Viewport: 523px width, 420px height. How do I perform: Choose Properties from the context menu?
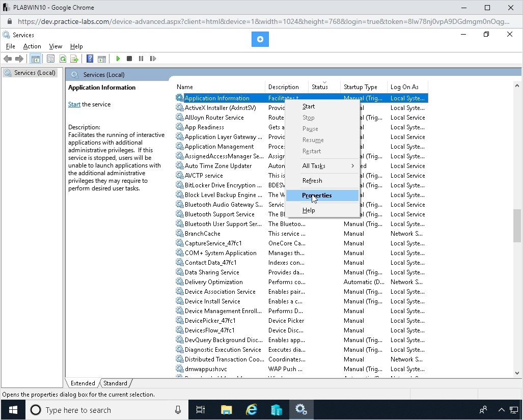coord(322,195)
